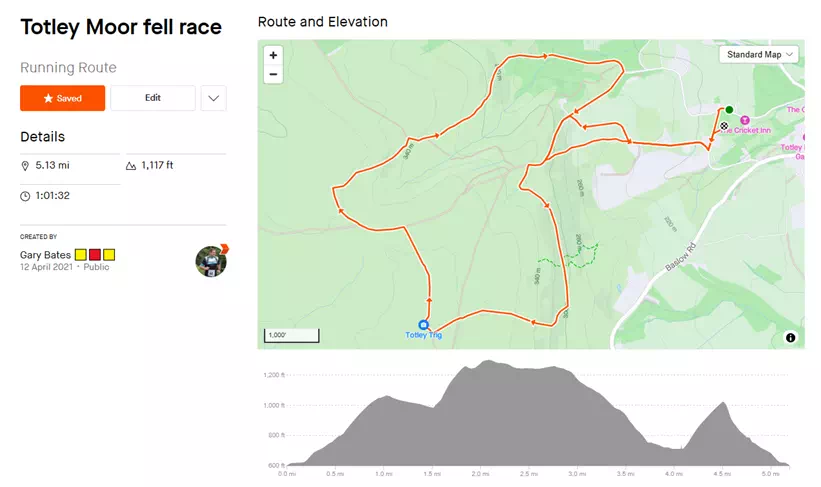Click the map info icon
Screen dimensions: 821x487
tap(790, 338)
